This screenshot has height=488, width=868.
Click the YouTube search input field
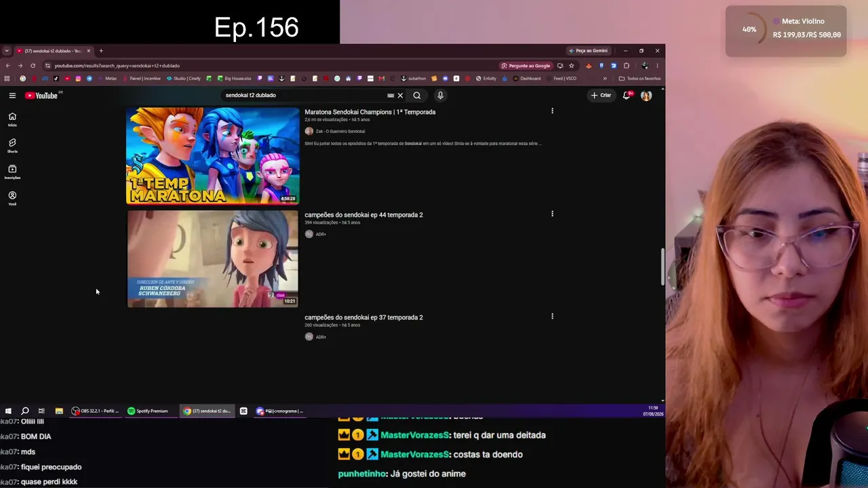pyautogui.click(x=304, y=96)
